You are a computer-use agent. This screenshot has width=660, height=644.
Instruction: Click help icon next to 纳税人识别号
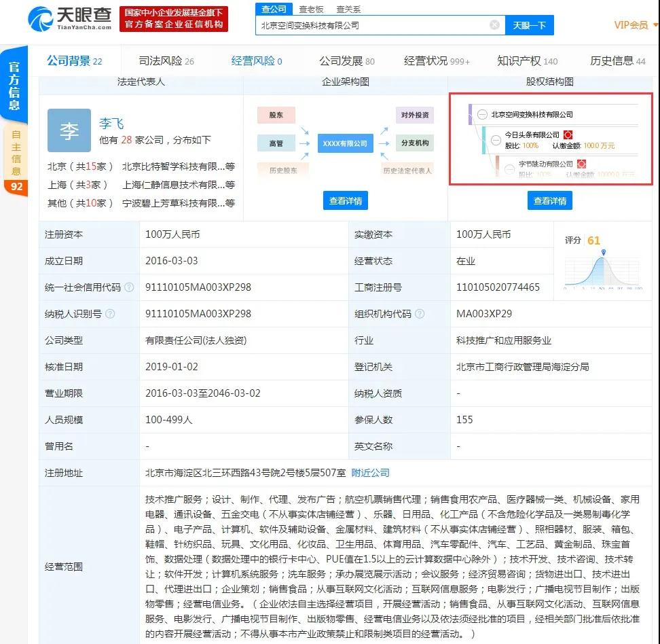point(110,314)
